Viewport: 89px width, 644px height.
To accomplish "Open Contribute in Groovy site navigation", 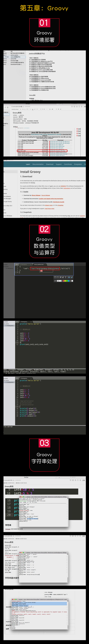I will point(68,164).
